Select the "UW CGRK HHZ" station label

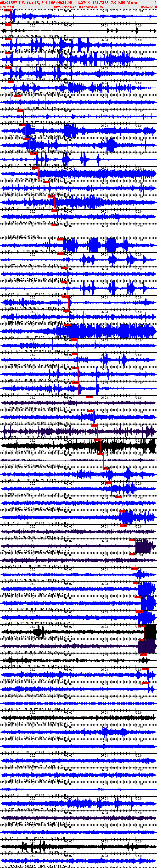(12, 723)
